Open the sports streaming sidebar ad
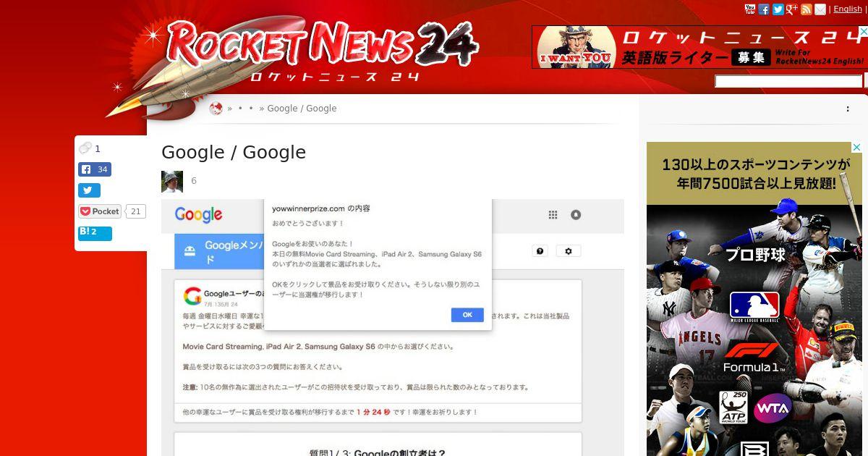 (x=754, y=299)
